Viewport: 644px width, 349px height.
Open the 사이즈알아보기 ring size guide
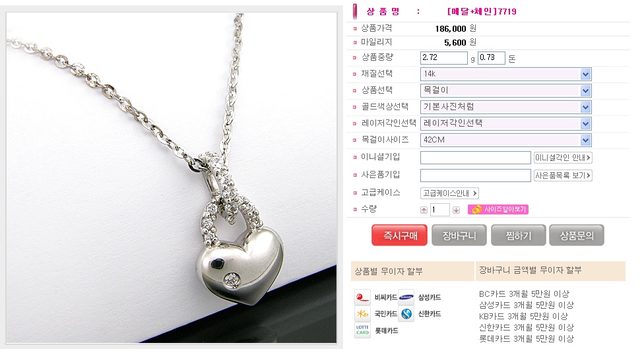point(498,209)
